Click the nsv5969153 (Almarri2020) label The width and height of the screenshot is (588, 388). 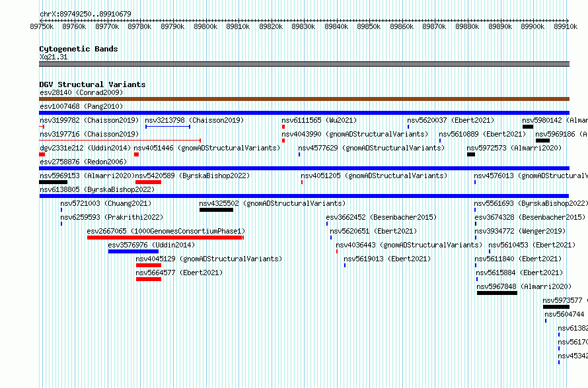pyautogui.click(x=87, y=176)
